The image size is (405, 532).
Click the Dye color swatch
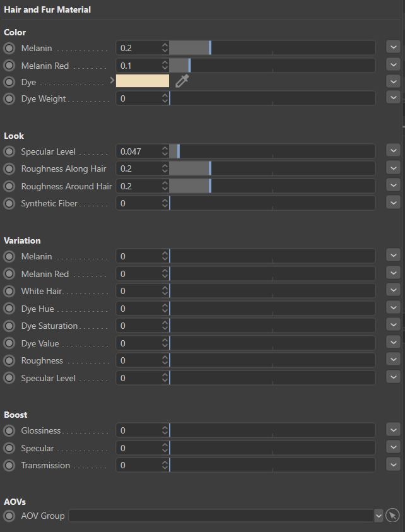[x=143, y=81]
